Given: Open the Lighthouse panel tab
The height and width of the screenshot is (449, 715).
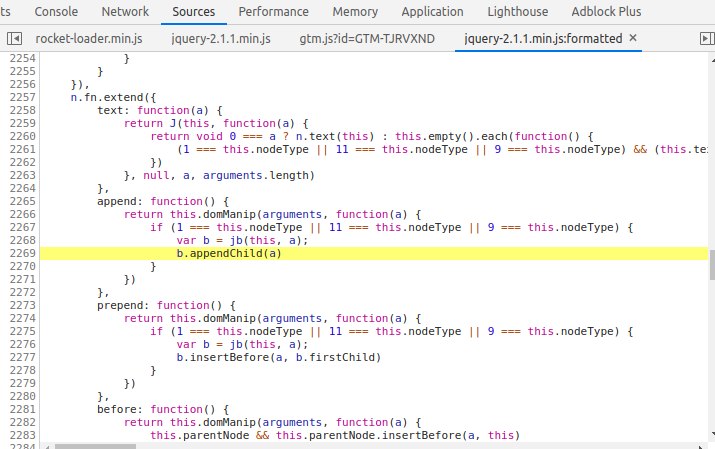Looking at the screenshot, I should click(x=518, y=11).
